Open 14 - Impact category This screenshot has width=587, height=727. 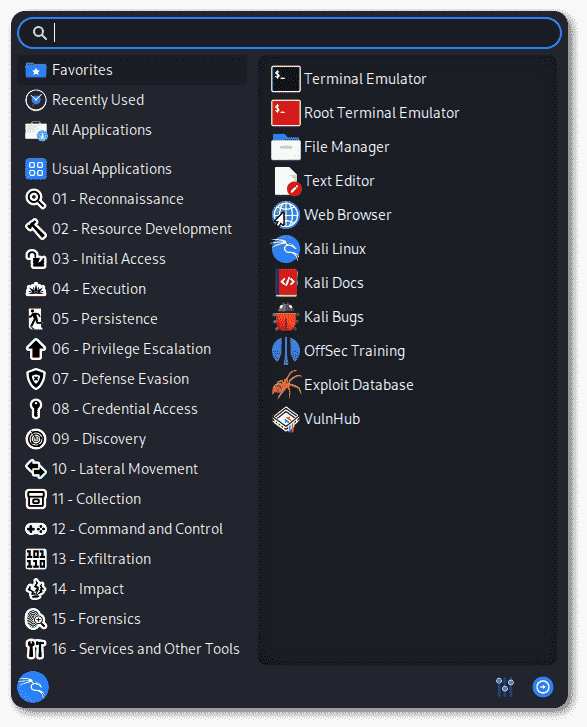[88, 589]
